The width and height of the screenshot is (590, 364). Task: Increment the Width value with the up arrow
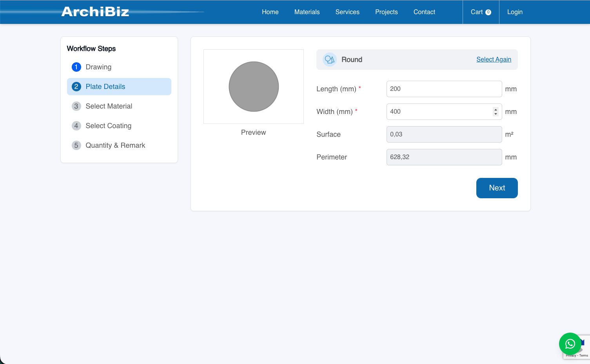point(495,109)
